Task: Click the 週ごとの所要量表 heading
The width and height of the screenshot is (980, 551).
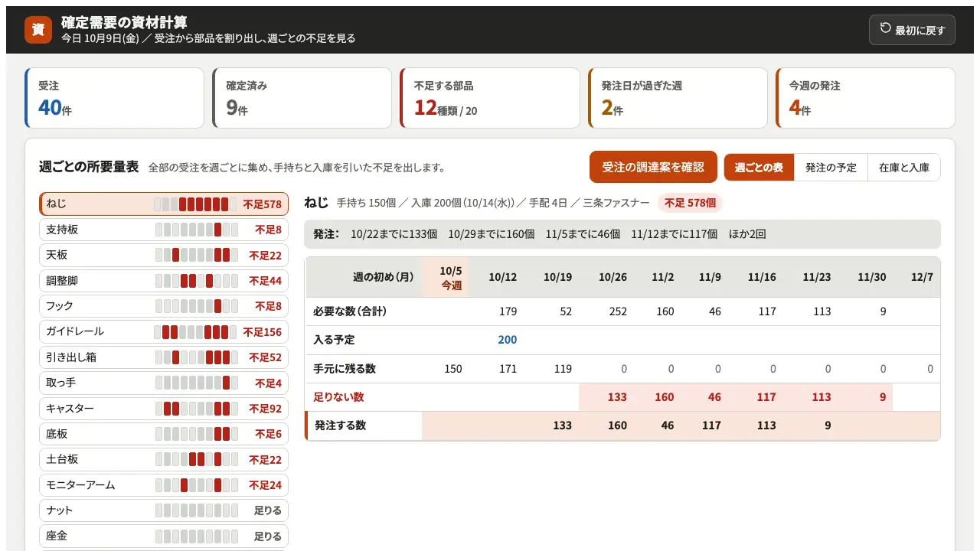Action: click(x=89, y=167)
